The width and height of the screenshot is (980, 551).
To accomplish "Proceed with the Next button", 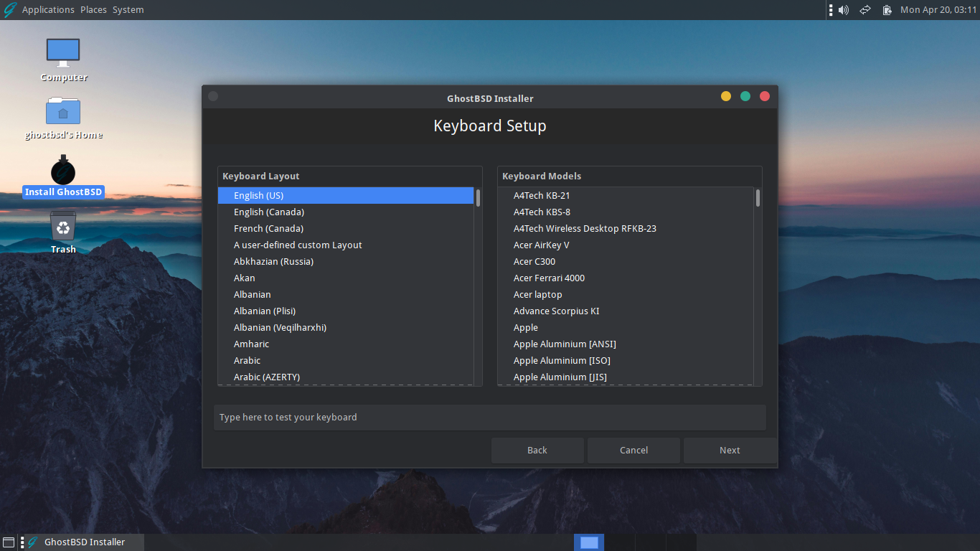I will [730, 451].
